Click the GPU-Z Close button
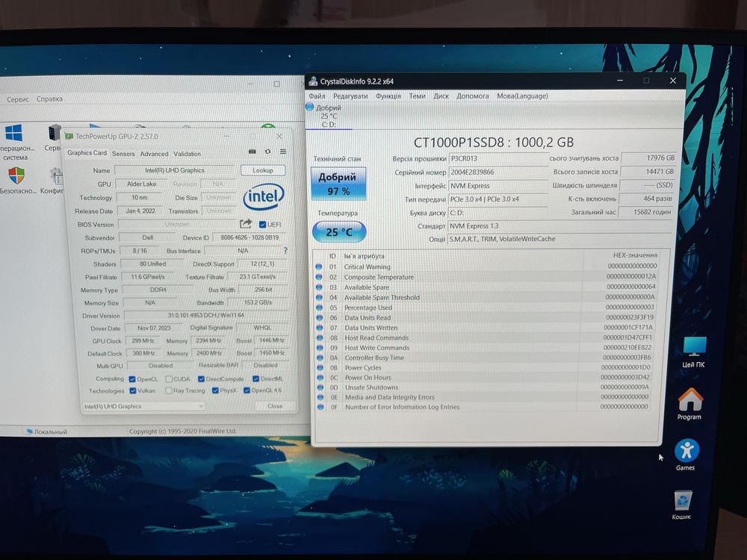 coord(275,406)
